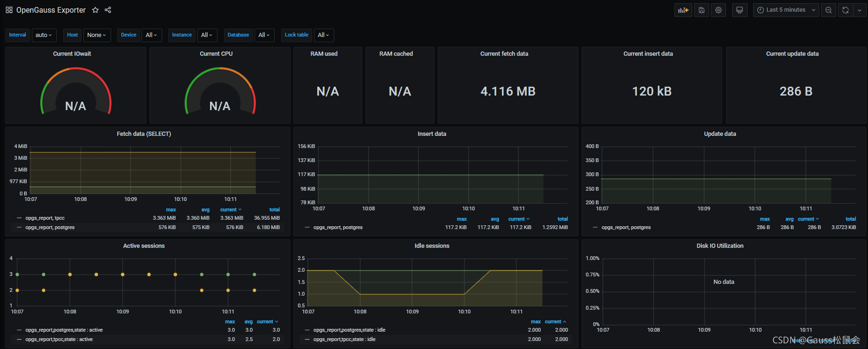Open the Lock table All dropdown
The height and width of the screenshot is (349, 868).
(323, 35)
